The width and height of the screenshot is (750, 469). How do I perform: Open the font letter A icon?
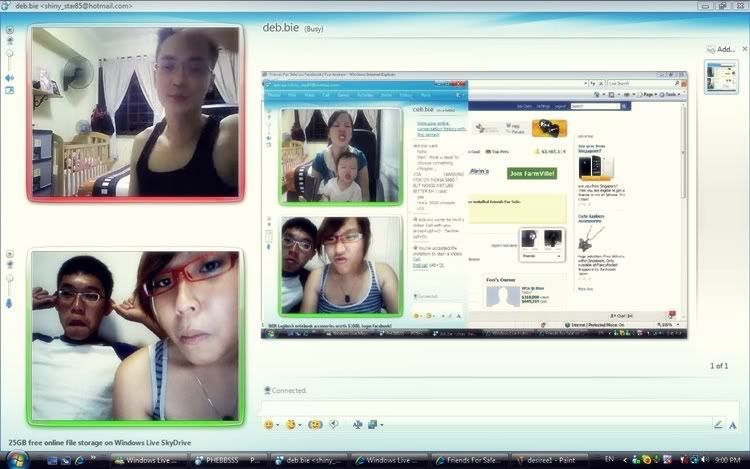coord(733,425)
